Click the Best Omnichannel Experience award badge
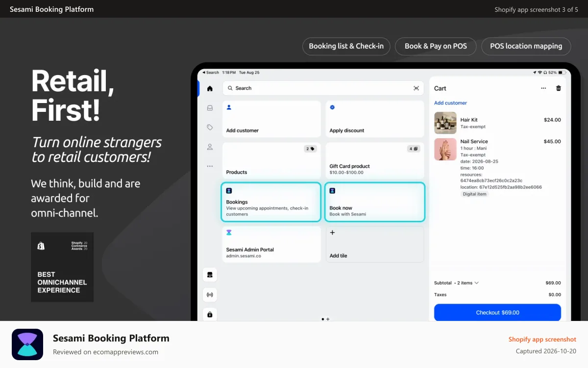Image resolution: width=588 pixels, height=368 pixels. click(x=62, y=267)
